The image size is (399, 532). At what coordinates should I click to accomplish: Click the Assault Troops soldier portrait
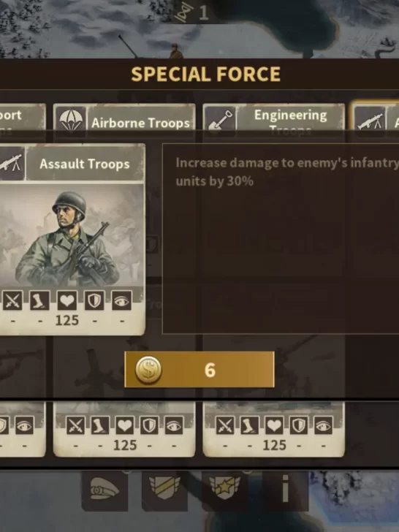72,235
